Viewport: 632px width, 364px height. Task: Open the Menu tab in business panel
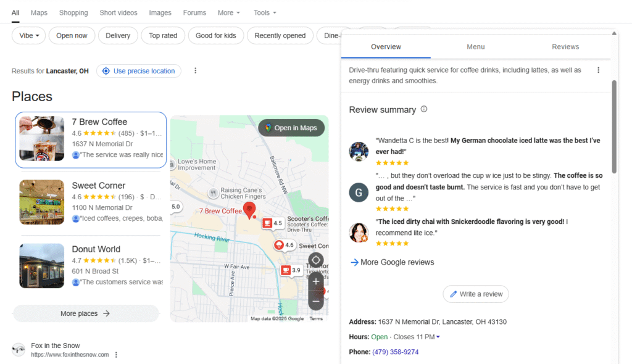pyautogui.click(x=475, y=47)
